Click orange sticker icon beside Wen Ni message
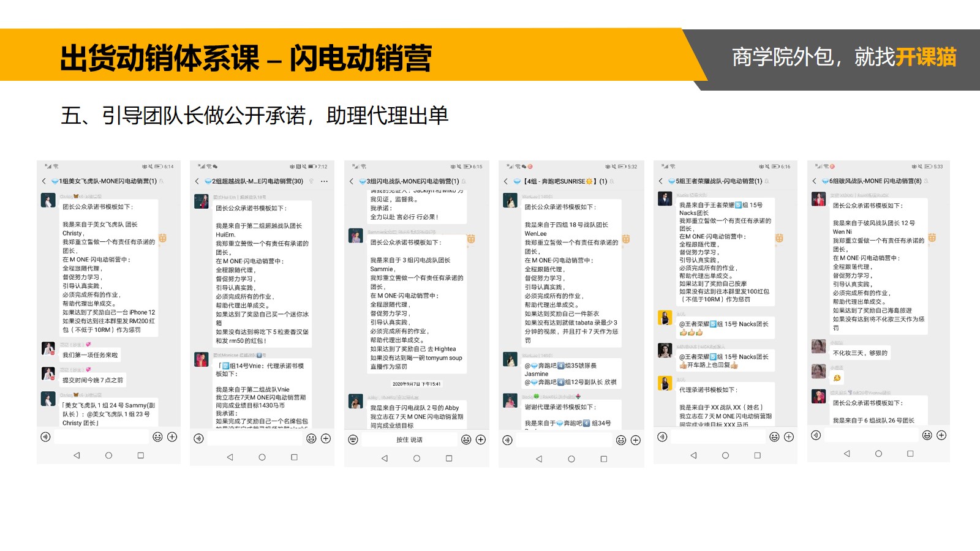This screenshot has height=551, width=980. (x=932, y=238)
